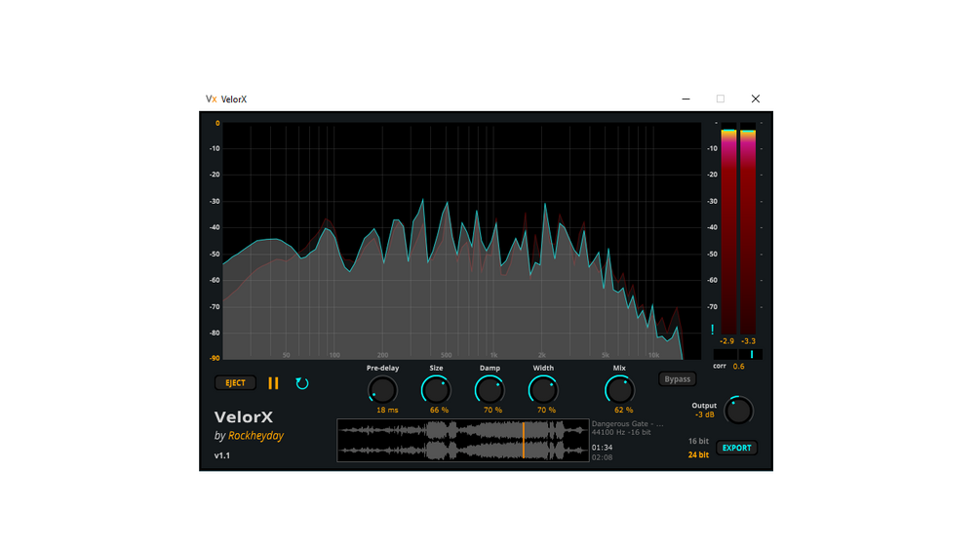The height and width of the screenshot is (551, 980).
Task: Click the Pre-delay knob
Action: [382, 390]
